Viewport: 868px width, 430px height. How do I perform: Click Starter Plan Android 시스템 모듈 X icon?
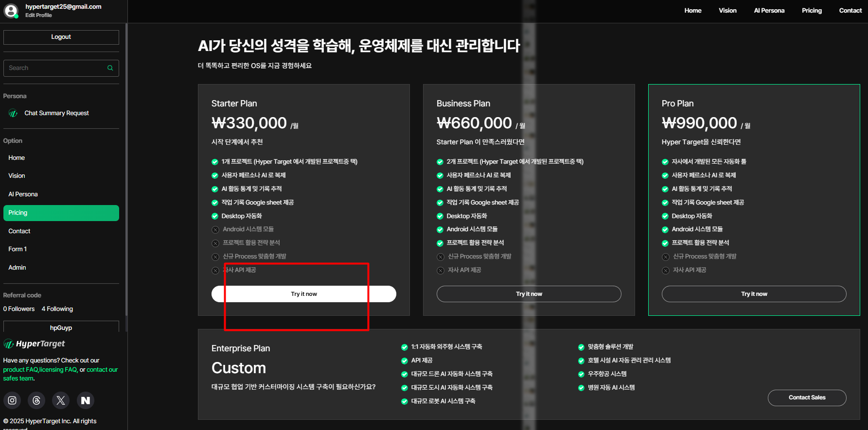pos(215,230)
